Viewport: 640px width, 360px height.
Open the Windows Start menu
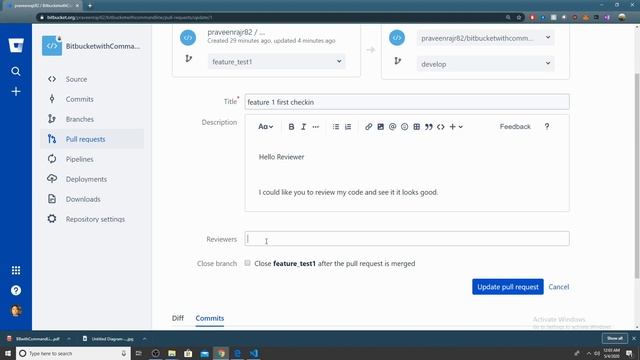(7, 353)
